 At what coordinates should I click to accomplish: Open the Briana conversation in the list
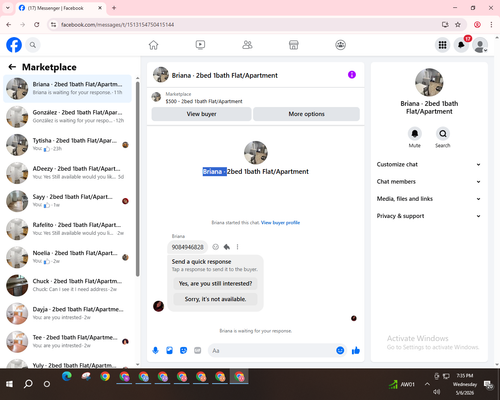point(68,89)
